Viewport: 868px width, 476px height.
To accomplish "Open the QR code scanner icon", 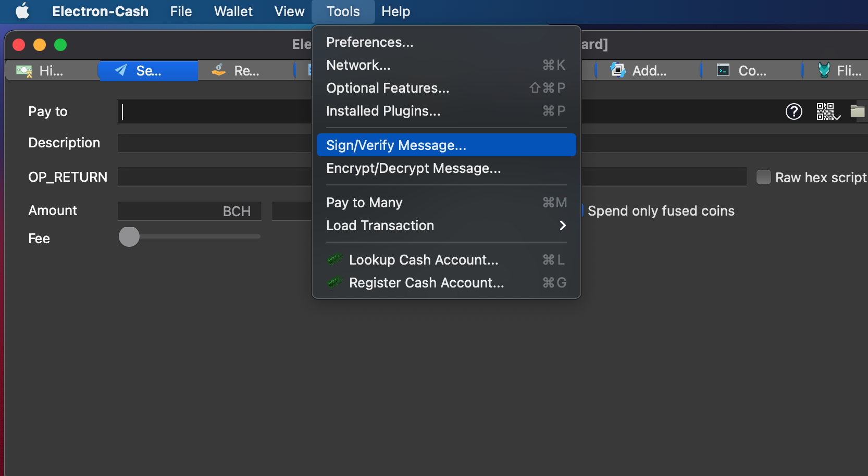I will [x=828, y=111].
